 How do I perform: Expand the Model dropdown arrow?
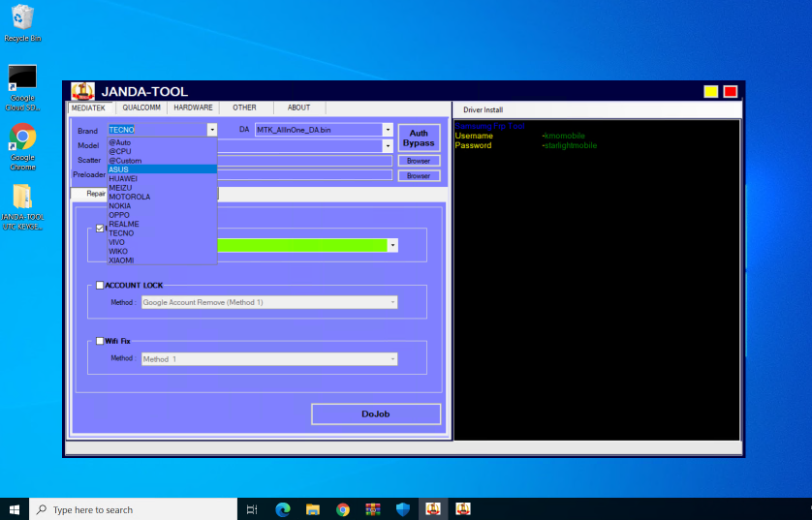[x=388, y=146]
